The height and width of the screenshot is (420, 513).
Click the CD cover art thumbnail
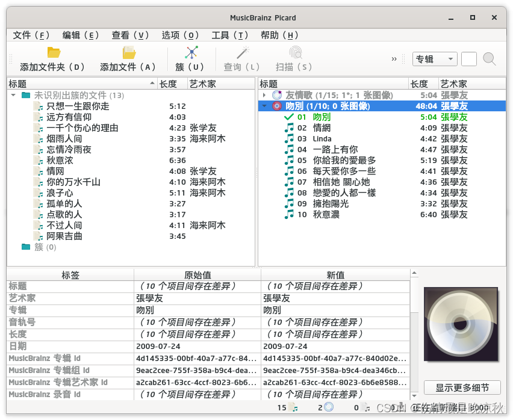pyautogui.click(x=461, y=324)
